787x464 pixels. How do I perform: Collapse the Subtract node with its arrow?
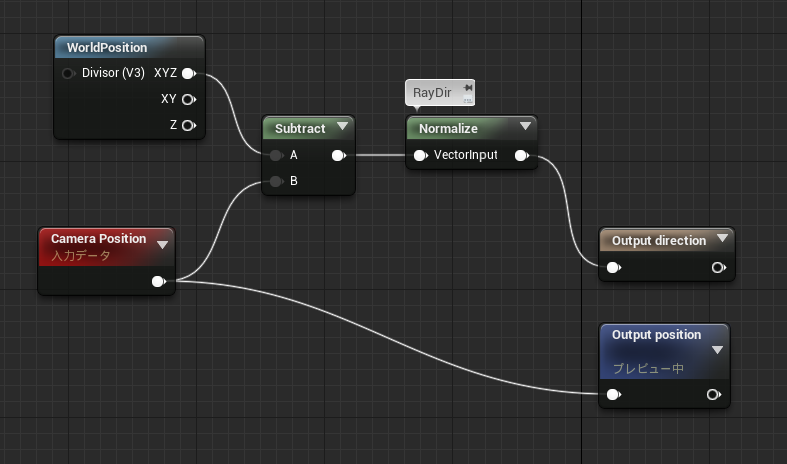click(x=342, y=126)
